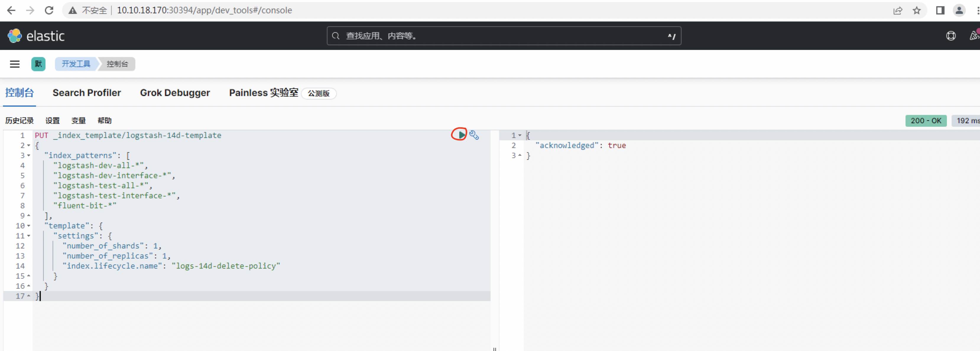Viewport: 980px width, 351px height.
Task: Run the PUT request with play icon
Action: click(x=461, y=135)
